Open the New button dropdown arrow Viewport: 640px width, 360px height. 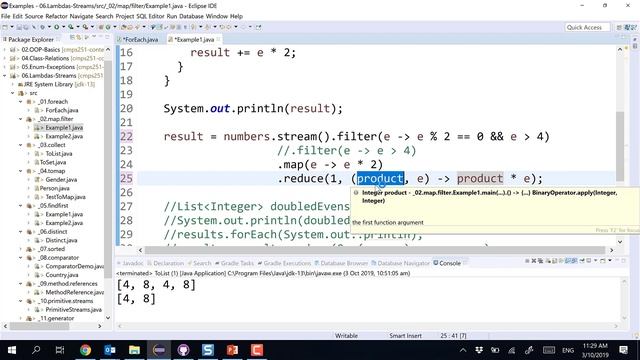(x=12, y=27)
